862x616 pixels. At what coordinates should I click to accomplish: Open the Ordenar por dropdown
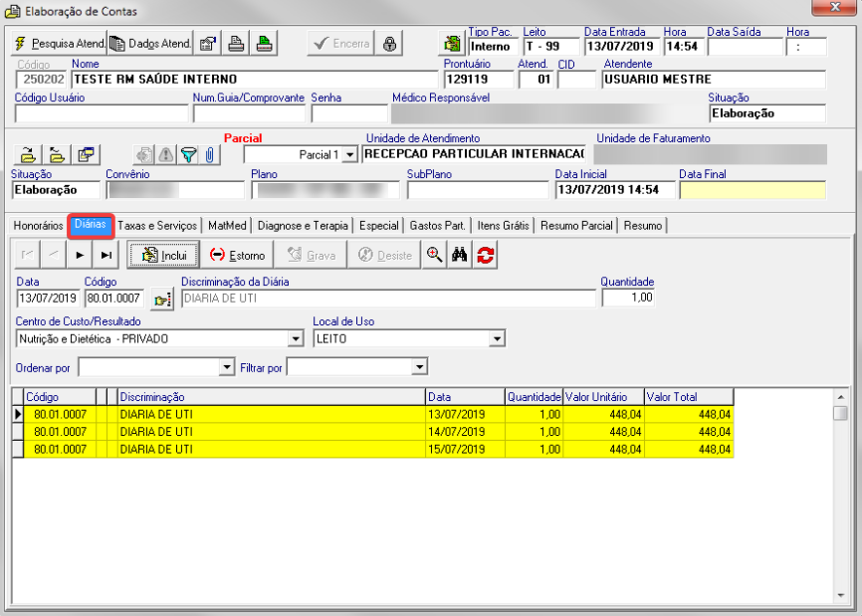[227, 366]
